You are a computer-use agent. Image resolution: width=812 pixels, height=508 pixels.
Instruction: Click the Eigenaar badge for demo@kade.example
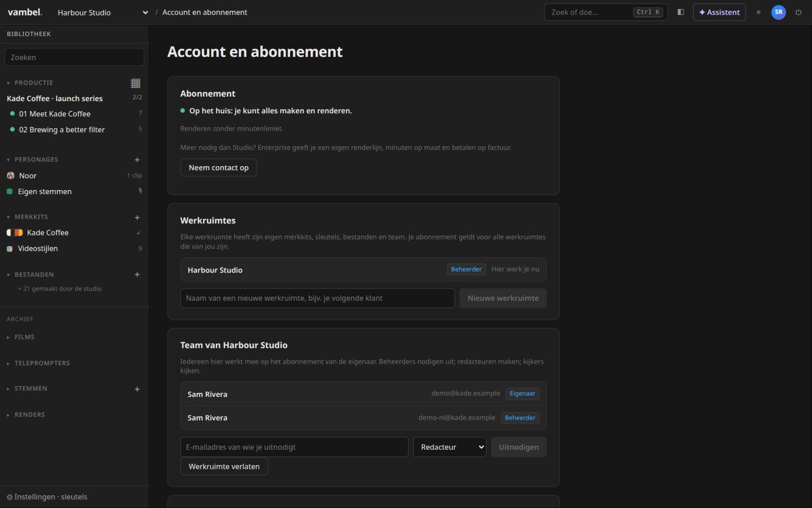pyautogui.click(x=522, y=393)
